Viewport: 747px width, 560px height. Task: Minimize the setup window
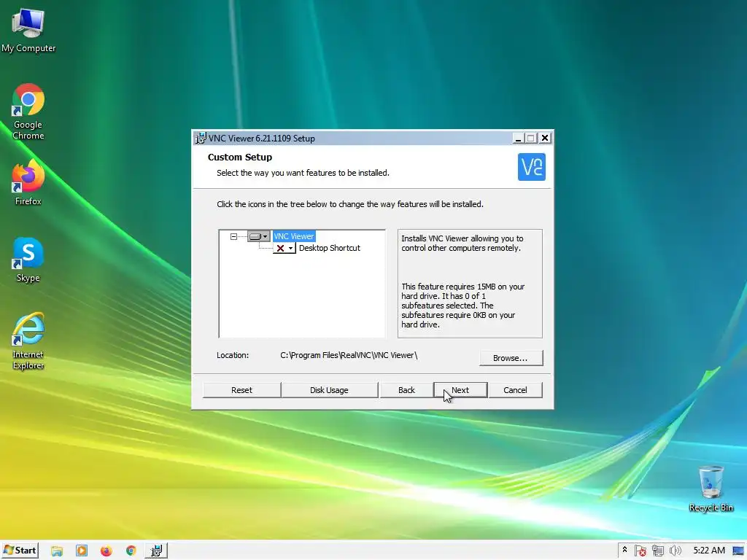(x=519, y=138)
